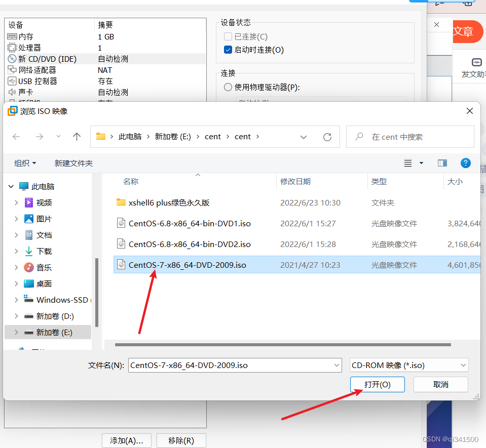Image resolution: width=486 pixels, height=448 pixels.
Task: Select CentOS-6.8-x86_64-bin-DVD2.iso file
Action: [x=190, y=245]
